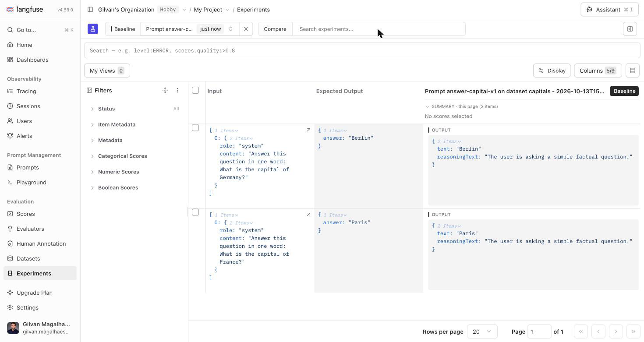The height and width of the screenshot is (342, 644).
Task: Change row height layout icon
Action: click(633, 71)
